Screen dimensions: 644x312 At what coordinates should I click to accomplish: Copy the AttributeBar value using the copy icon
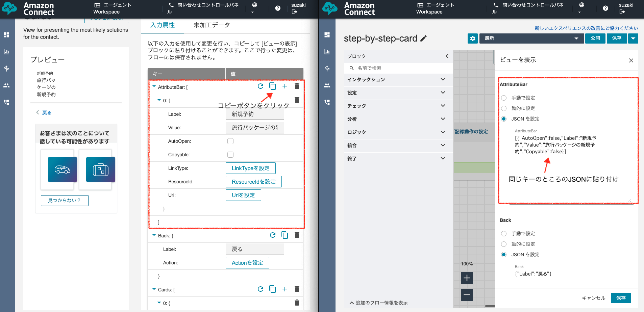click(272, 86)
